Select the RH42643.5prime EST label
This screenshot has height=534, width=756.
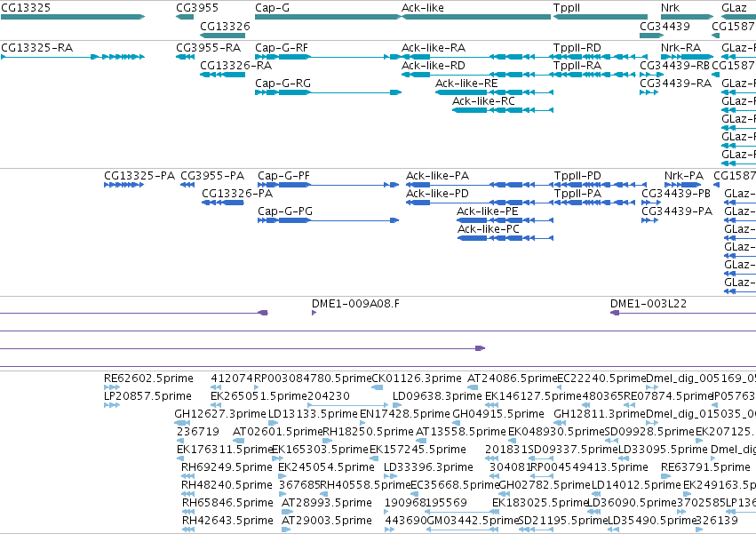(x=227, y=521)
